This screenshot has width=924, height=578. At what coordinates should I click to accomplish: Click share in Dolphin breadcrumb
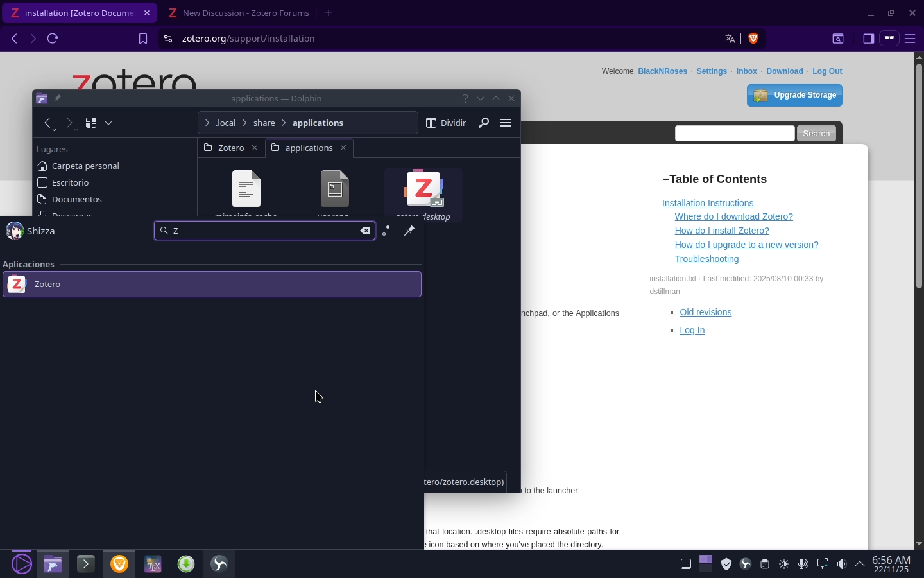tap(264, 123)
